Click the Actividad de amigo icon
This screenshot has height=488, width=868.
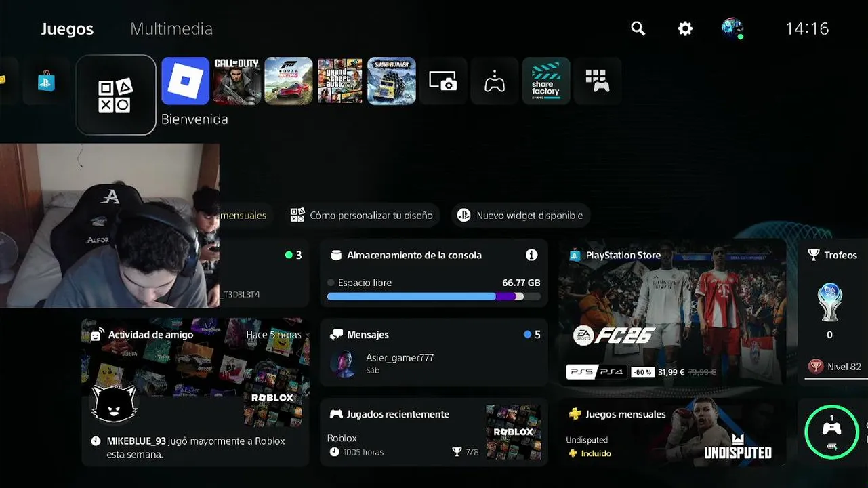97,334
